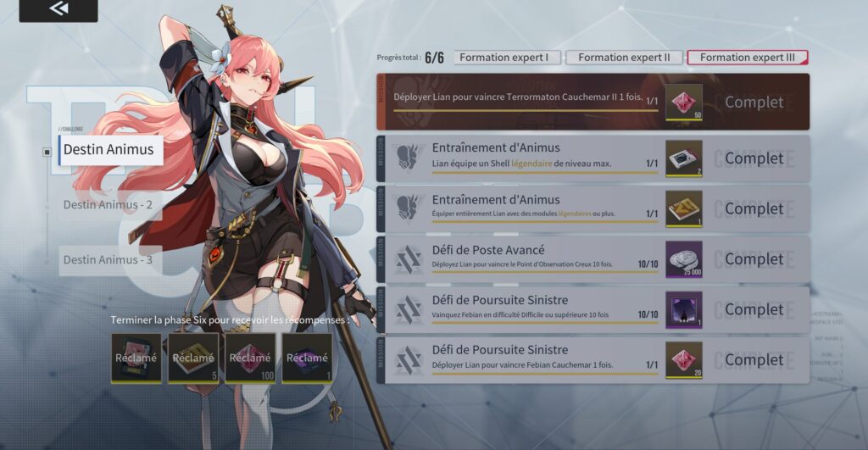Inspect the Shell legendary mission reward icon
This screenshot has height=450, width=868.
684,158
